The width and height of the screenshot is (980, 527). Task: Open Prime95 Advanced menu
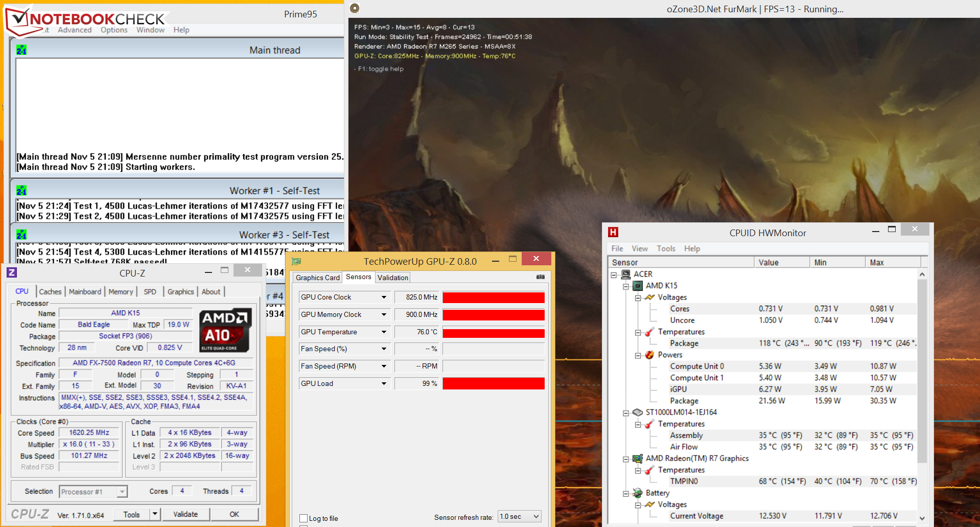(75, 30)
